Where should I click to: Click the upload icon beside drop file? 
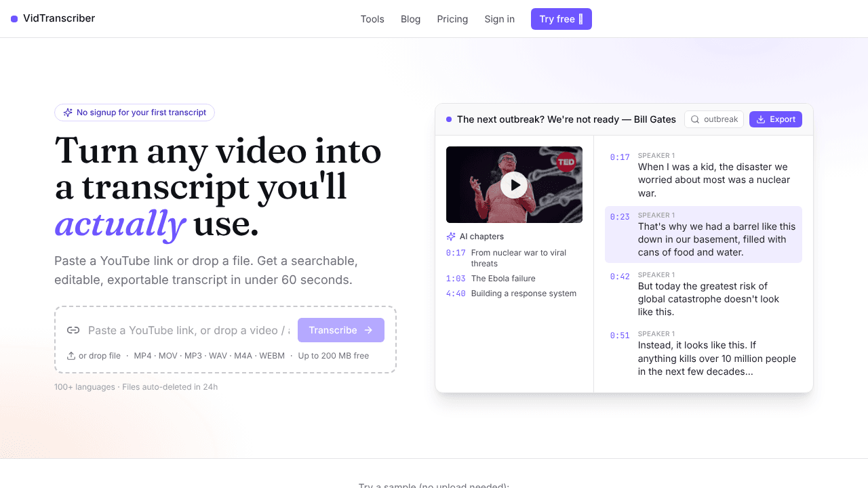tap(71, 356)
